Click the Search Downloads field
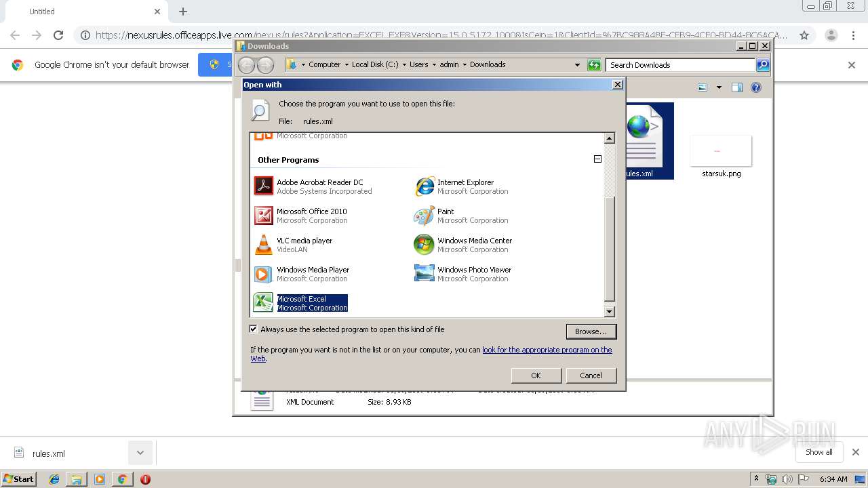868x488 pixels. click(680, 65)
